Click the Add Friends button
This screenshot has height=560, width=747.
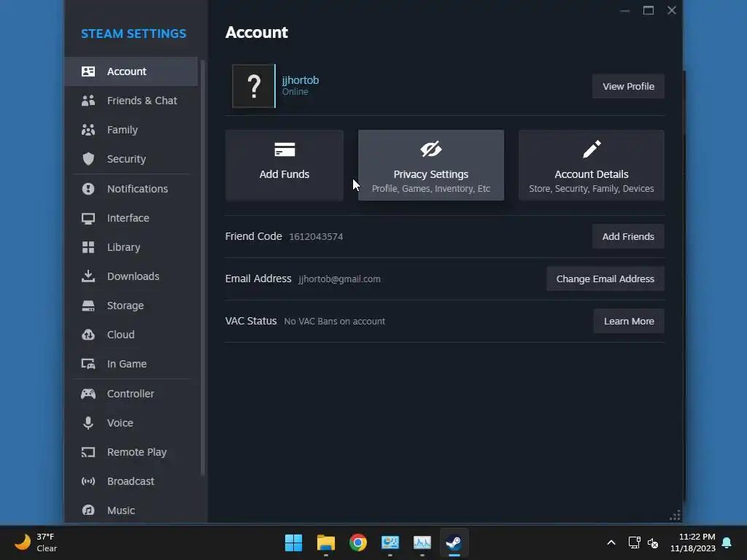tap(628, 236)
